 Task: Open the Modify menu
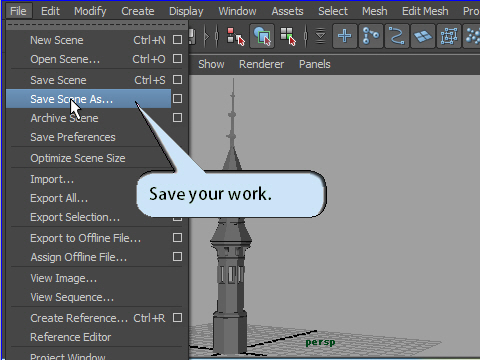(90, 11)
